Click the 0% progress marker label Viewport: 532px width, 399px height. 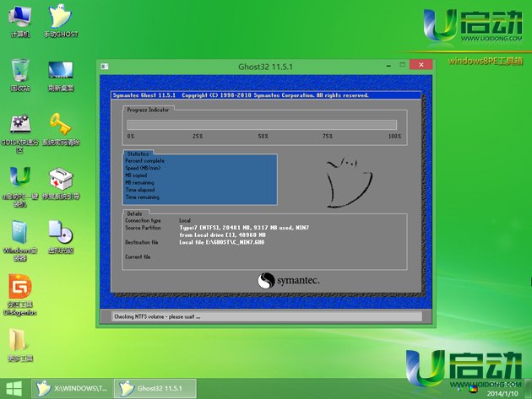click(x=131, y=136)
